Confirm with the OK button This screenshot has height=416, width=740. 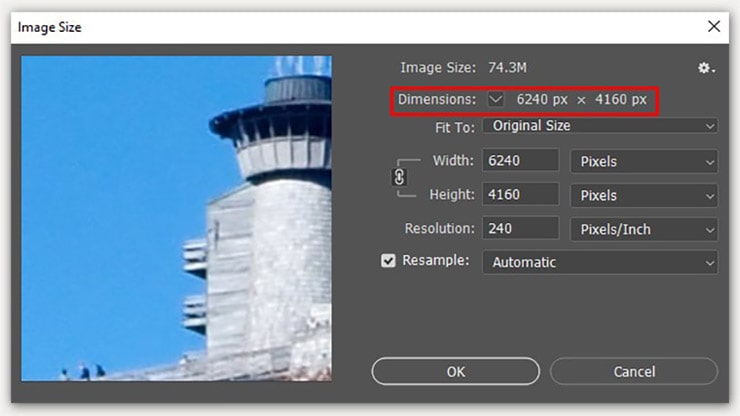click(456, 371)
